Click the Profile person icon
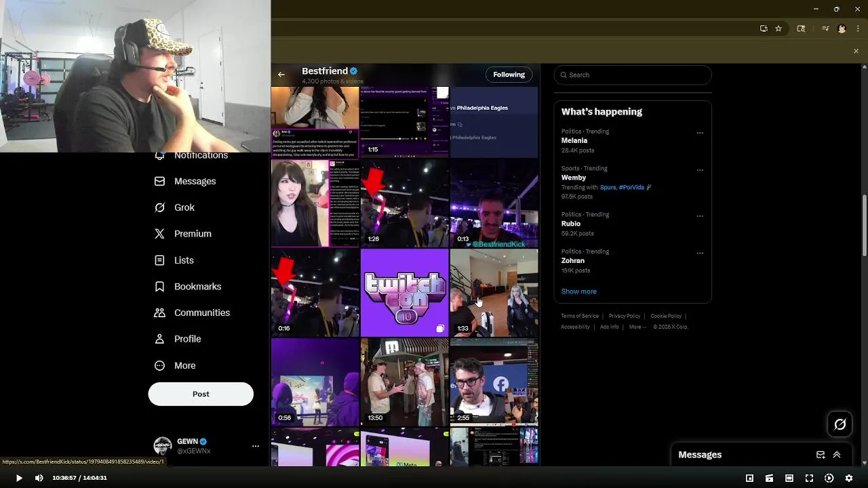 click(159, 339)
